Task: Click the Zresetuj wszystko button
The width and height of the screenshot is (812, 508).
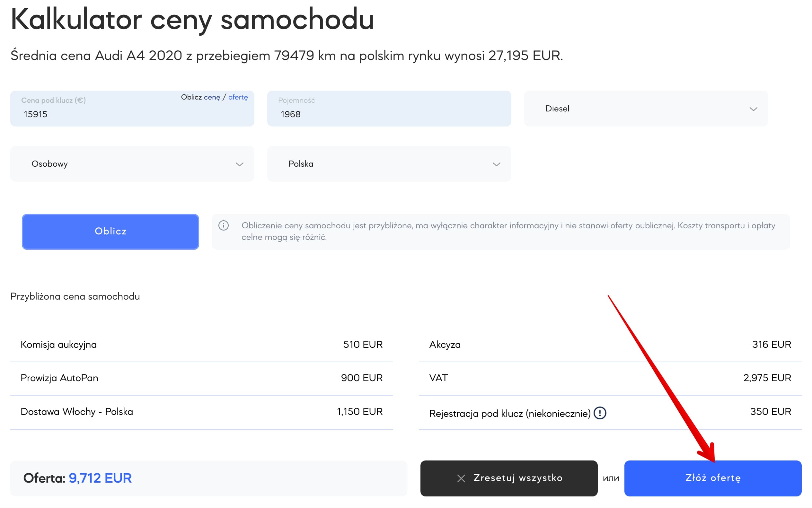Action: point(508,478)
